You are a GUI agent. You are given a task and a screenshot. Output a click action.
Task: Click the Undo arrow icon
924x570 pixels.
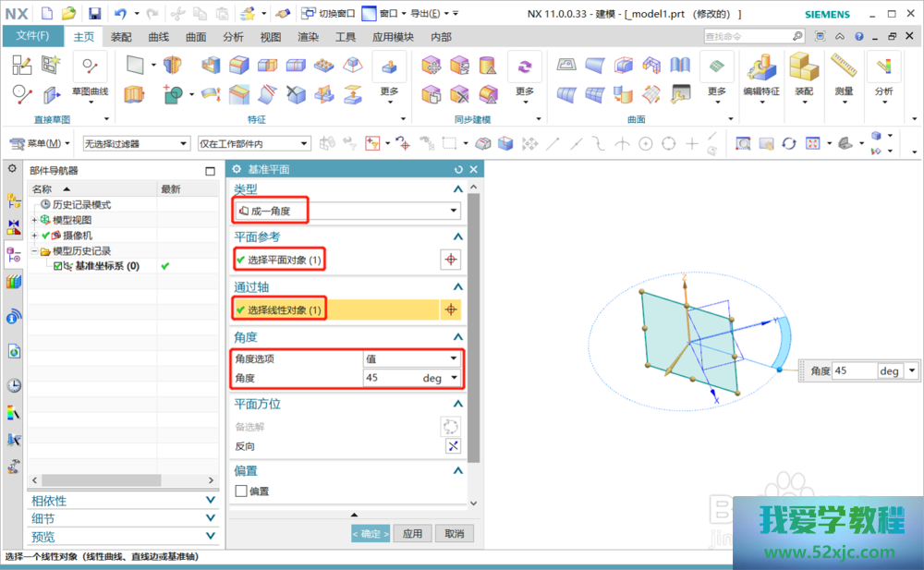pyautogui.click(x=120, y=13)
